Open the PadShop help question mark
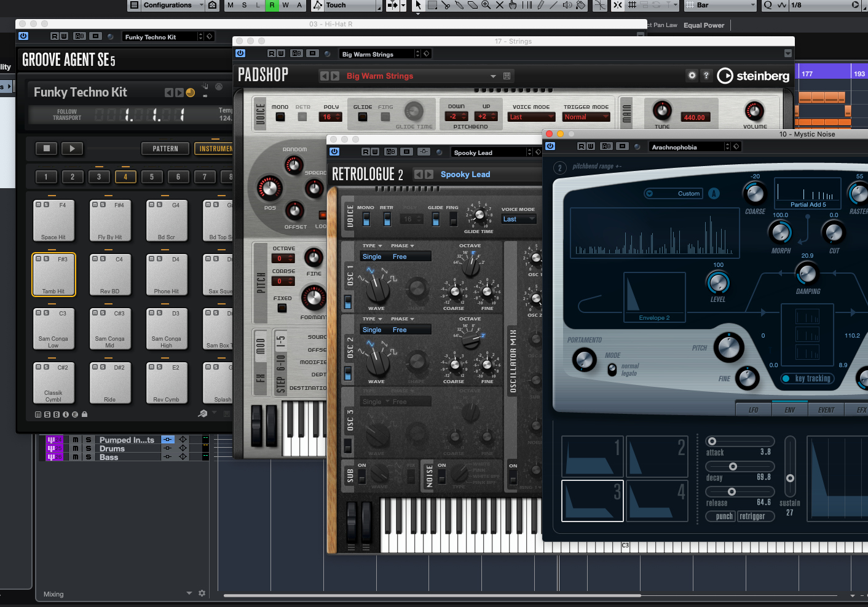Image resolution: width=868 pixels, height=607 pixels. 706,75
